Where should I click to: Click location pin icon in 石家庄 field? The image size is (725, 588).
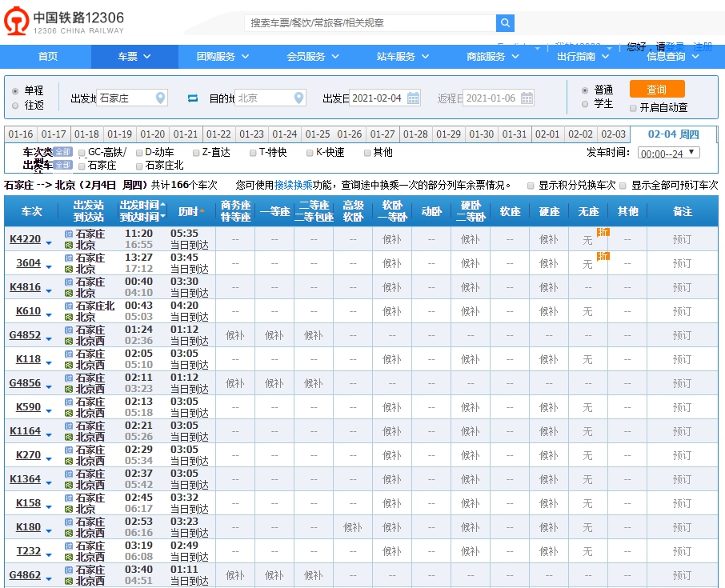coord(160,98)
